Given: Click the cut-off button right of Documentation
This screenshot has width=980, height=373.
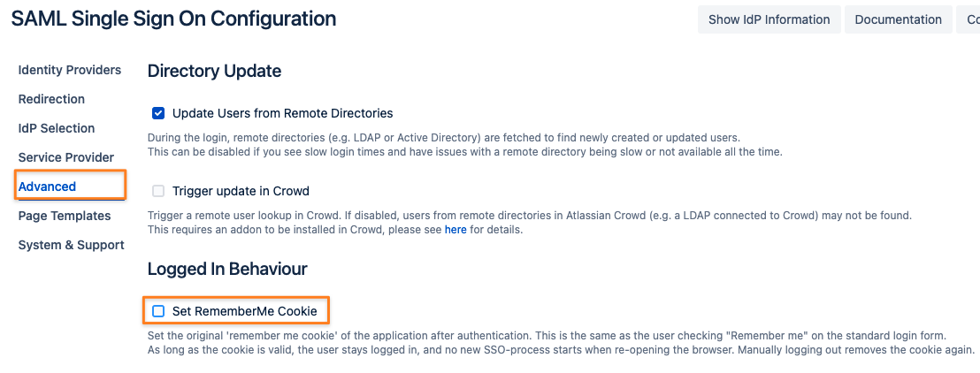Looking at the screenshot, I should tap(969, 19).
